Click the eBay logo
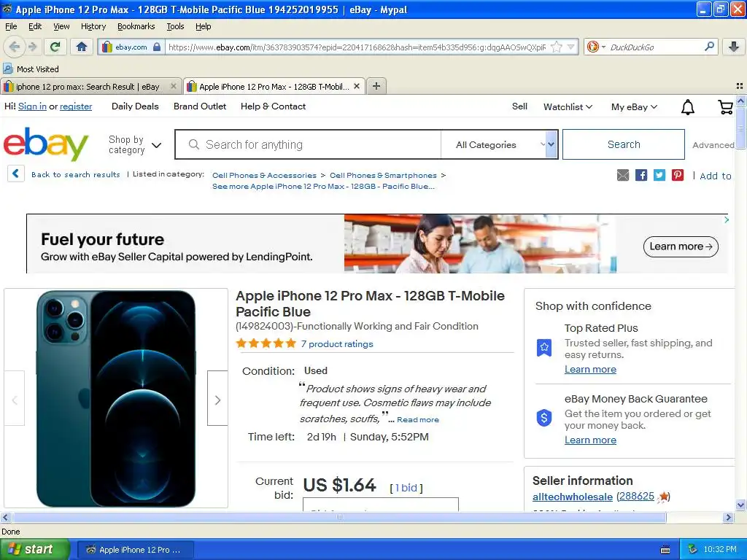This screenshot has width=747, height=560. 46,144
